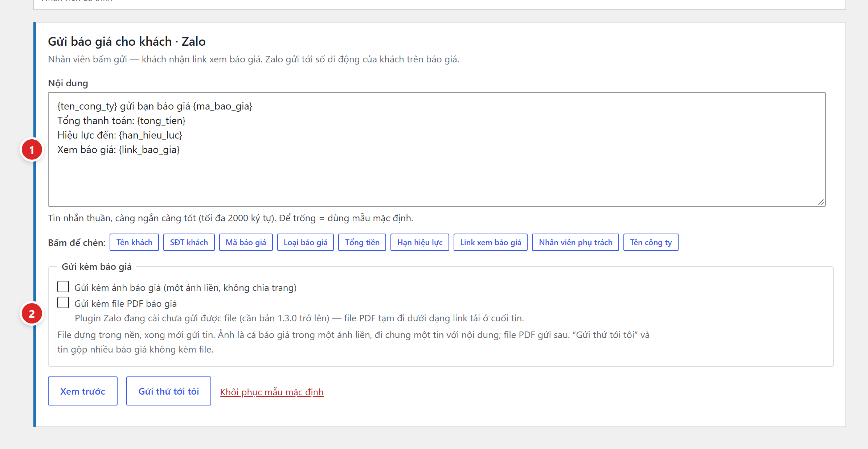Click the red step 2 badge
The image size is (868, 449).
pyautogui.click(x=32, y=314)
